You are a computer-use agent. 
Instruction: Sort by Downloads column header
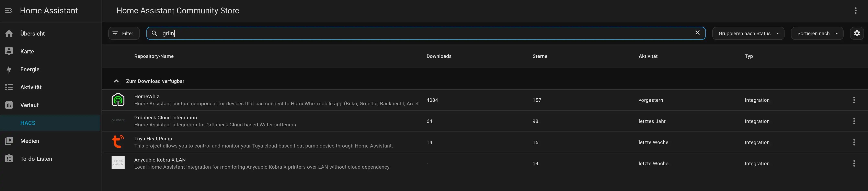439,56
